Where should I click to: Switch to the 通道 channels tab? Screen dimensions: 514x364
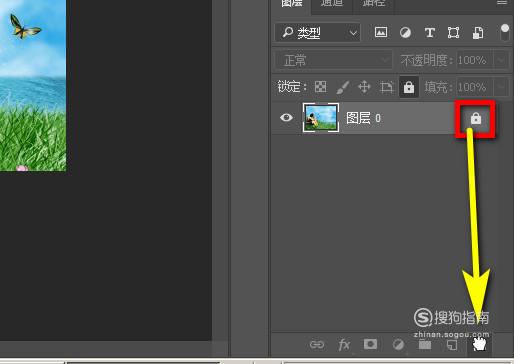332,3
